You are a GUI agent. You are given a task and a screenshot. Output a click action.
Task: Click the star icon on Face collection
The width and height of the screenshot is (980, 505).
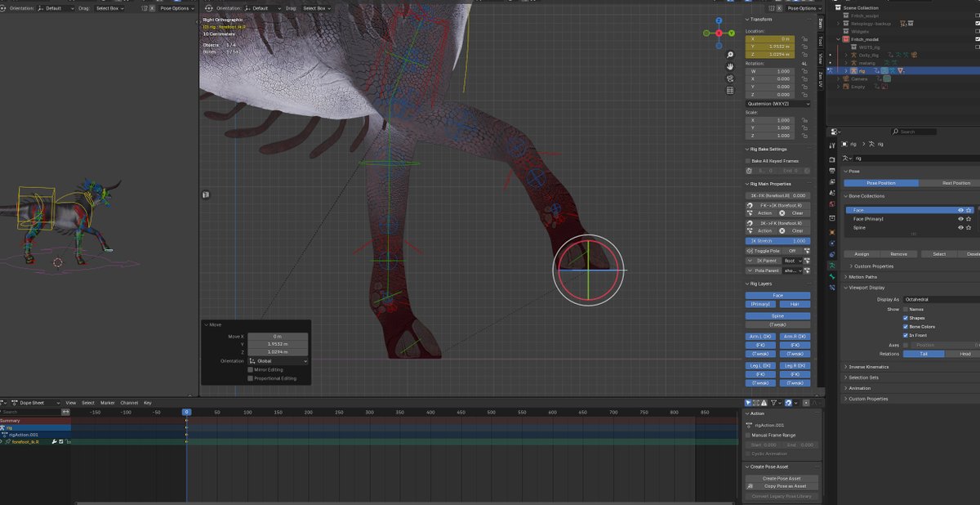click(x=969, y=210)
